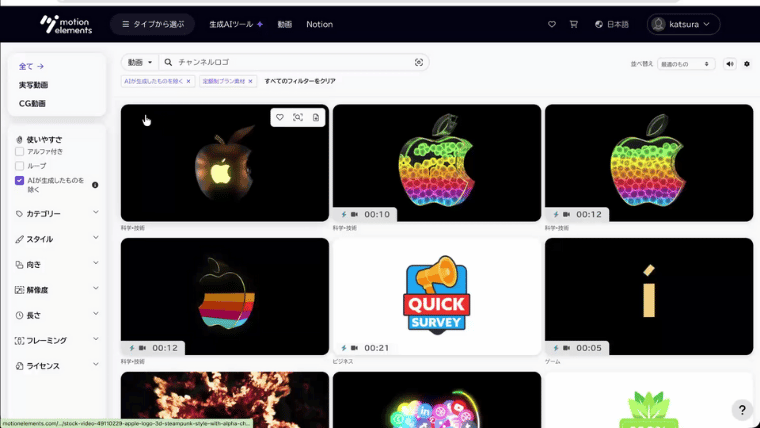The image size is (760, 428).
Task: Click the MotionElements logo
Action: [65, 23]
